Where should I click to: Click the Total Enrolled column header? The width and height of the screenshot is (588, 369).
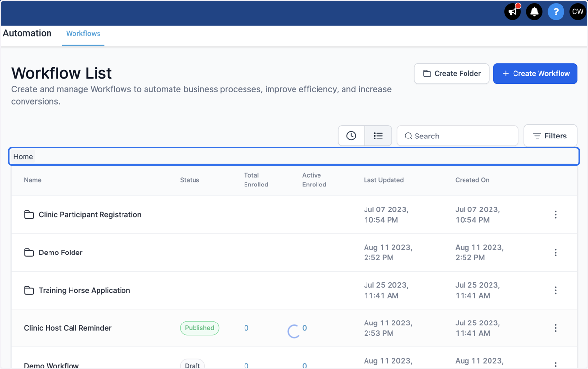[256, 180]
